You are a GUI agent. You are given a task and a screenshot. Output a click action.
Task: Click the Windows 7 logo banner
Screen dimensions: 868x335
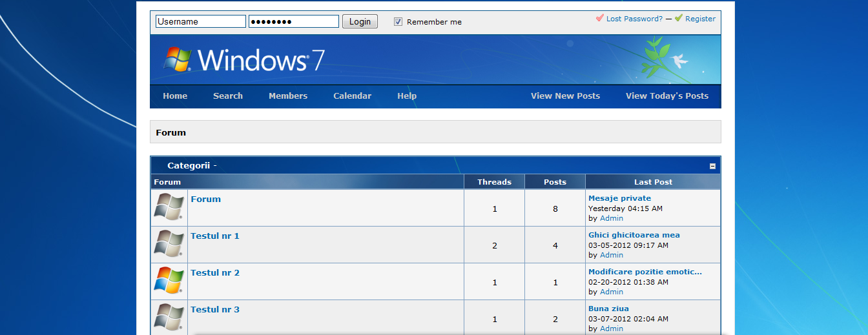tap(243, 59)
